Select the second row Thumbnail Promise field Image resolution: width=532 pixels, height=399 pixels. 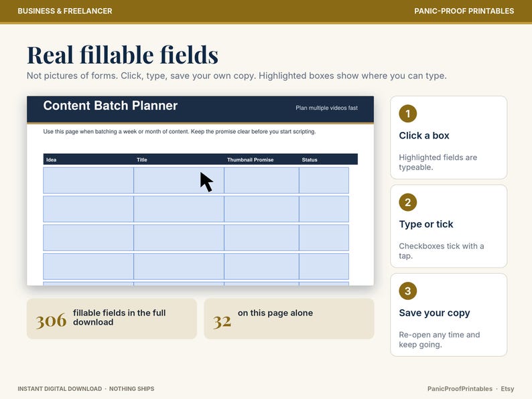261,209
